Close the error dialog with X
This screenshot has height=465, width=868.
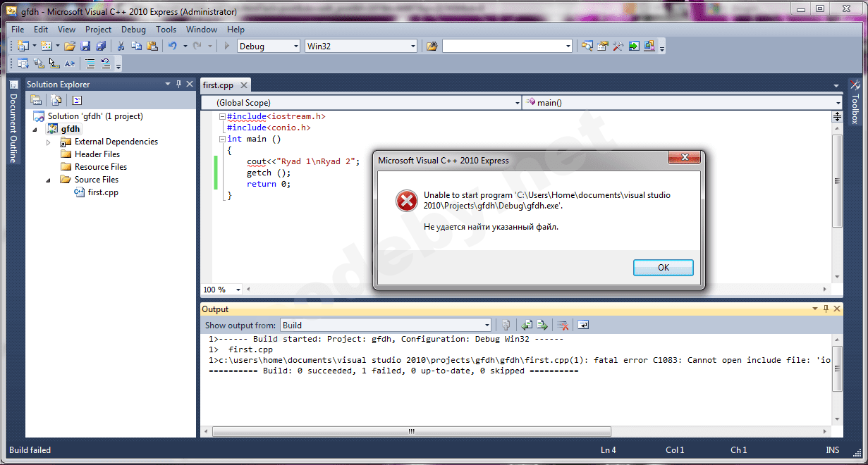pos(684,157)
